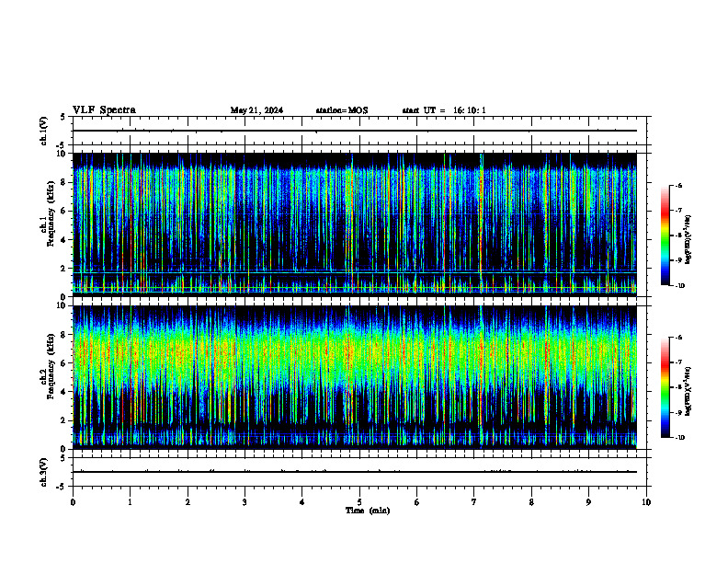
Task: Click the "Time (min)" x-axis label
Action: tap(368, 511)
